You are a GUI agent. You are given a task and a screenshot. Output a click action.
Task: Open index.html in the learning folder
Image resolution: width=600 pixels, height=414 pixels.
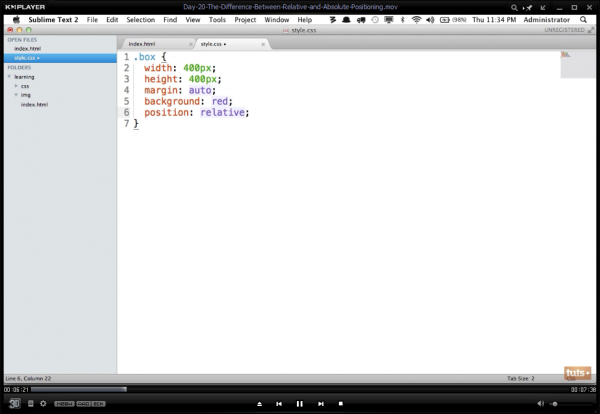34,104
